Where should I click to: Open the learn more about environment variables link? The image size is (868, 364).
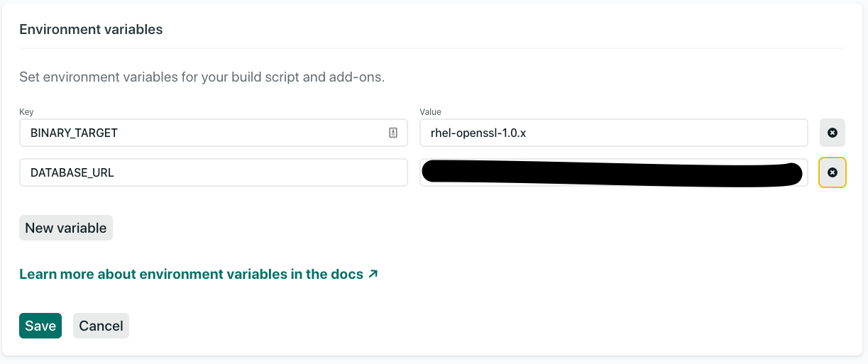coord(191,274)
